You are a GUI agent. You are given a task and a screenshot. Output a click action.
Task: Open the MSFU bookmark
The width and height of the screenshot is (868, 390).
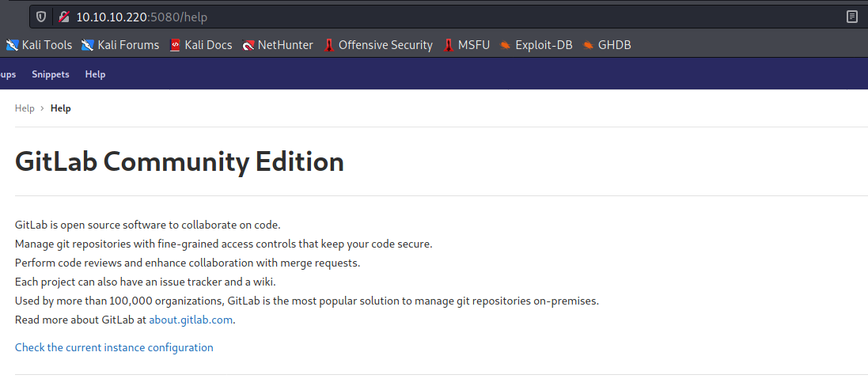[467, 45]
